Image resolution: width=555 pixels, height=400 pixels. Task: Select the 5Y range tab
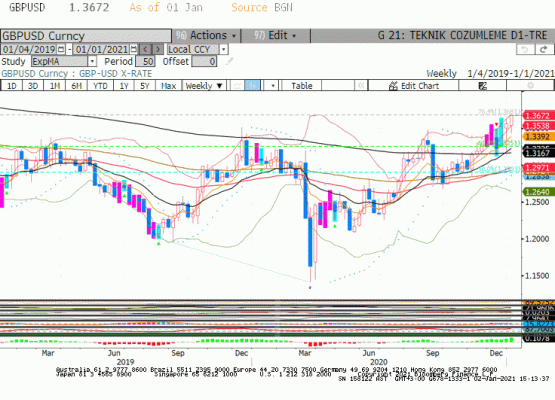(x=145, y=86)
